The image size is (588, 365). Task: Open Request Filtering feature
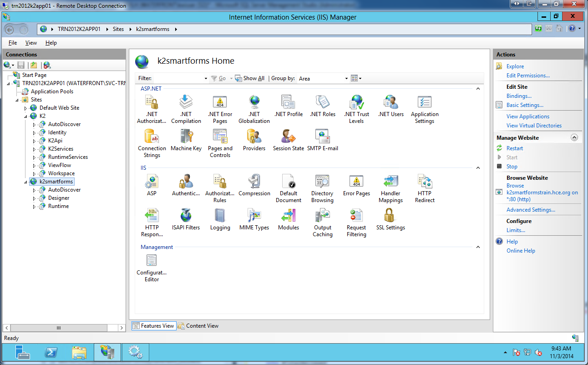pyautogui.click(x=356, y=223)
